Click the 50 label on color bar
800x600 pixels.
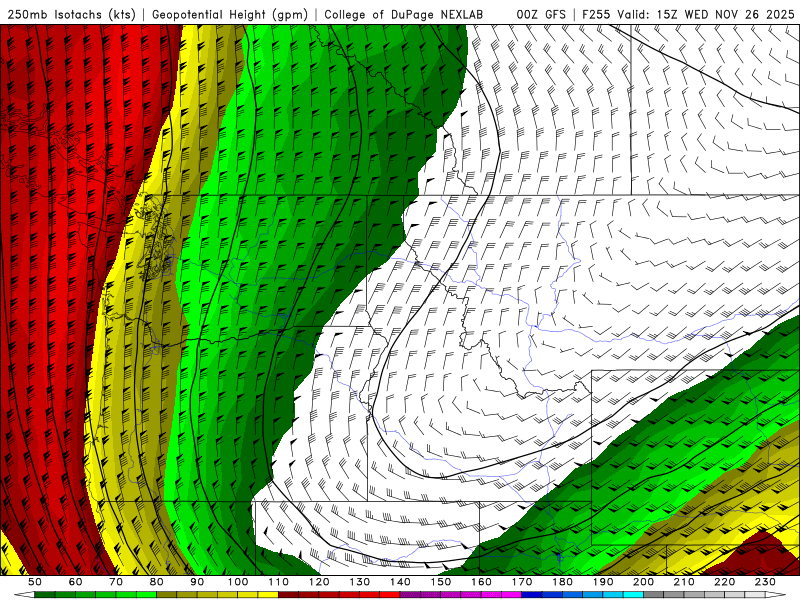(34, 582)
